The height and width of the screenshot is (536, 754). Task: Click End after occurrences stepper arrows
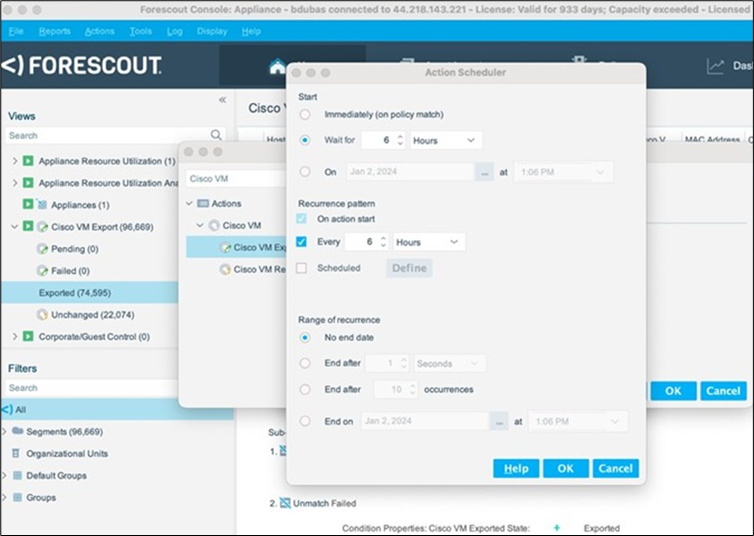click(x=412, y=389)
